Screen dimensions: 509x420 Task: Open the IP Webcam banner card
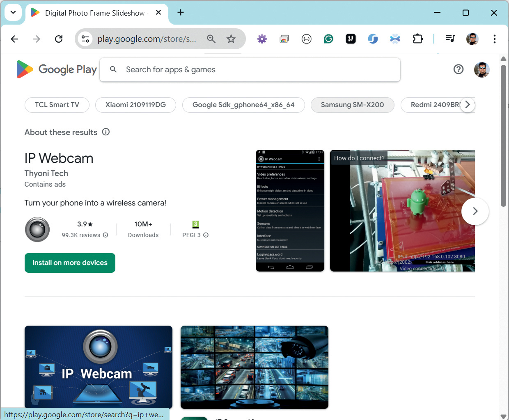point(99,367)
